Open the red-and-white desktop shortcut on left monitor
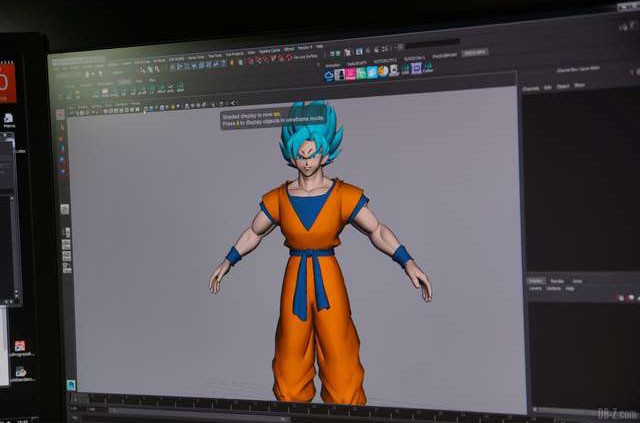The image size is (640, 423). coord(20,349)
